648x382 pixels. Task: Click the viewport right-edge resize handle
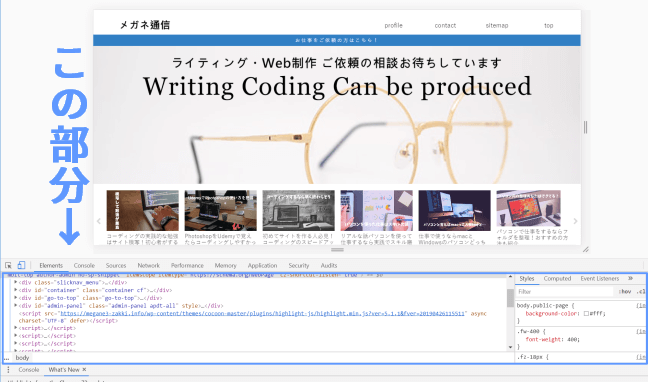[x=585, y=127]
